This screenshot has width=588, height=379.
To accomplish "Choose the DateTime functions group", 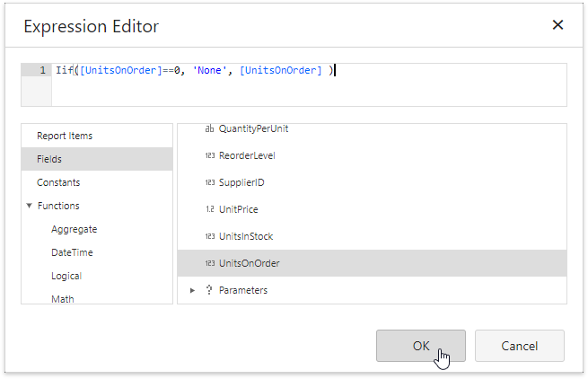I will click(72, 252).
